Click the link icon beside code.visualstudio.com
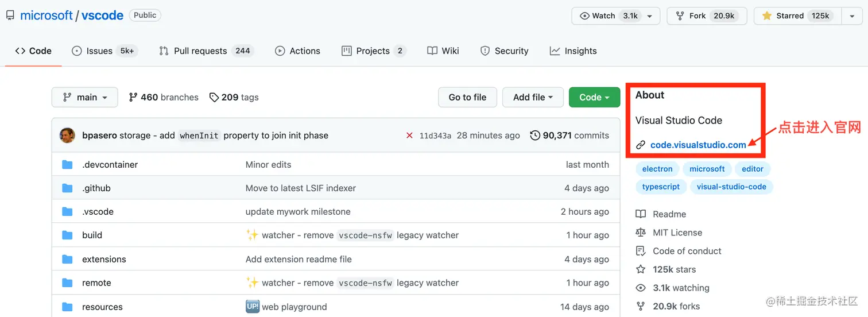 [x=641, y=145]
